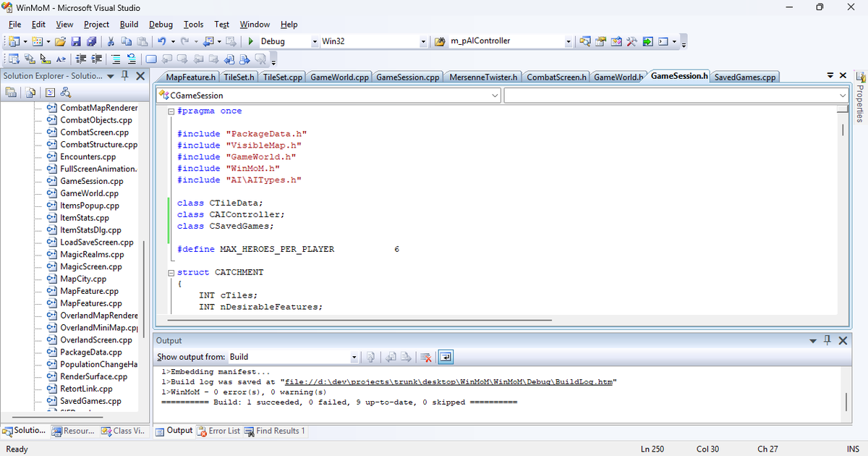Click the Copy toolbar icon

point(127,42)
